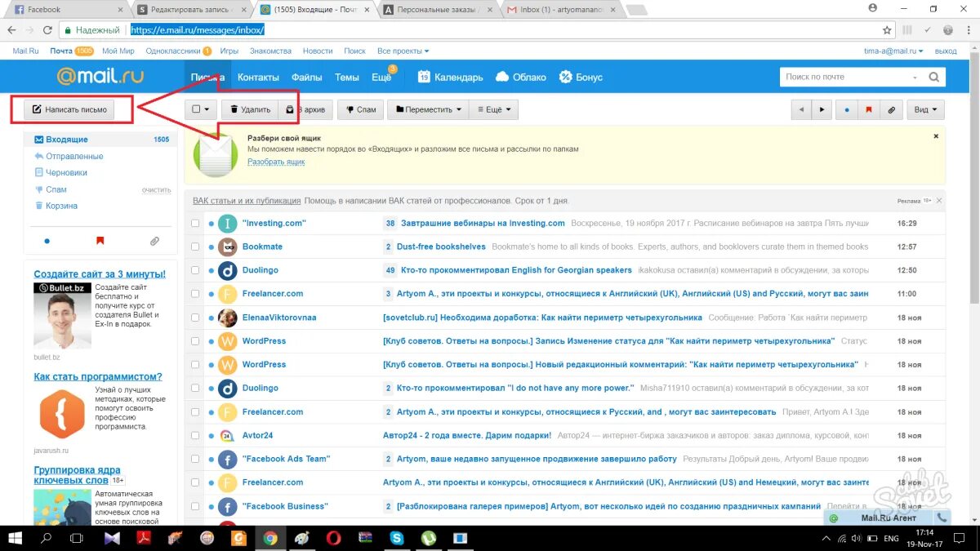Viewport: 980px width, 551px height.
Task: Open the Вид view dropdown
Action: point(926,109)
